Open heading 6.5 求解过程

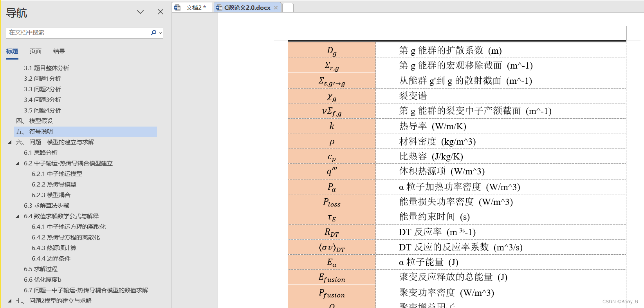point(41,269)
